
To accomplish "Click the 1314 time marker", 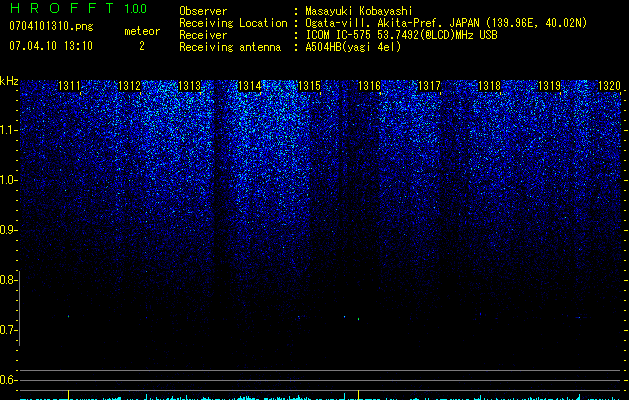I will (x=250, y=86).
